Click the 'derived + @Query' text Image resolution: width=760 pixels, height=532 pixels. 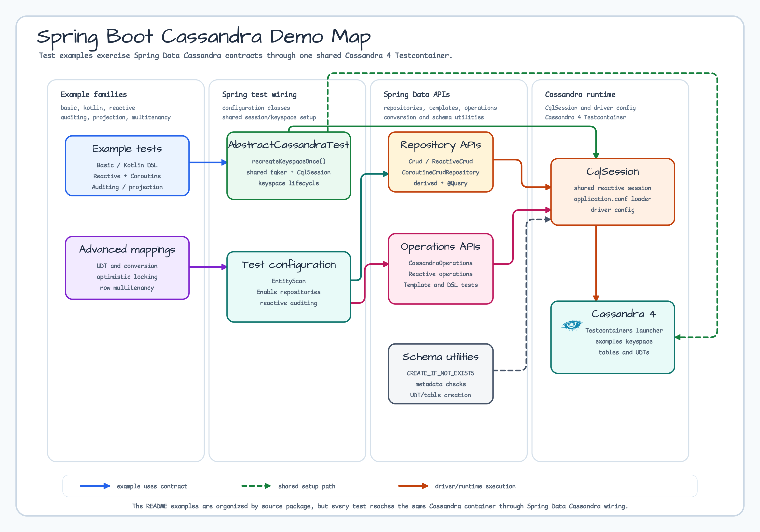click(x=441, y=183)
